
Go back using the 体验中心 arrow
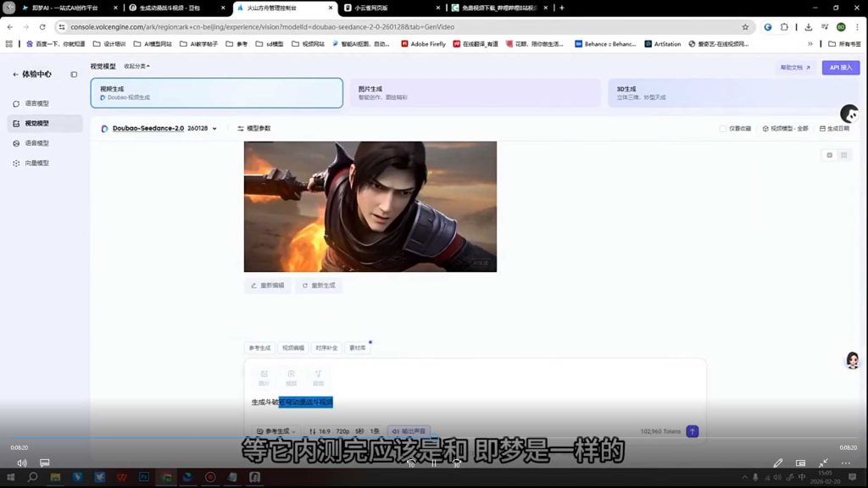(x=15, y=75)
